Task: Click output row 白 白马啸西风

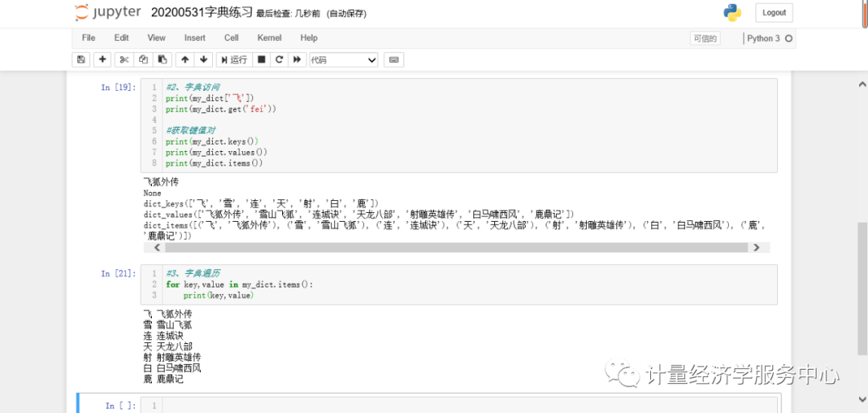Action: click(172, 368)
